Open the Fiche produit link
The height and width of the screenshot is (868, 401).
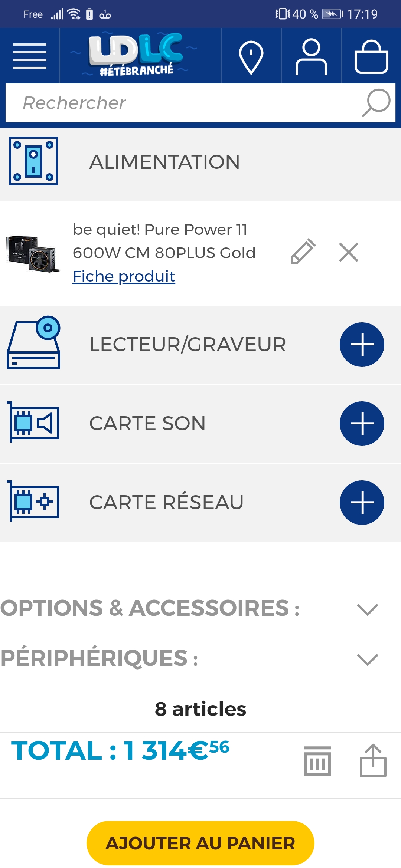click(124, 276)
